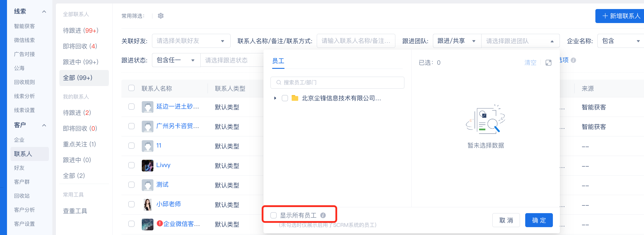This screenshot has width=644, height=235.
Task: Go to 公海 in the sidebar
Action: [x=19, y=68]
